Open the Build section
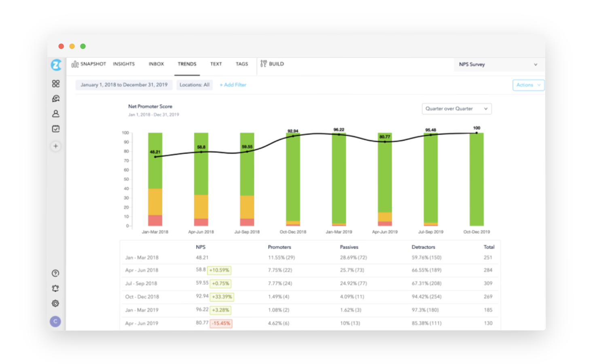This screenshot has width=593, height=364. coord(276,64)
